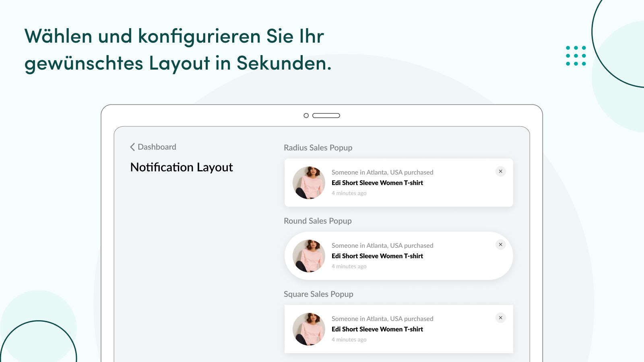Click product name in Radius Sales Popup card

click(377, 183)
